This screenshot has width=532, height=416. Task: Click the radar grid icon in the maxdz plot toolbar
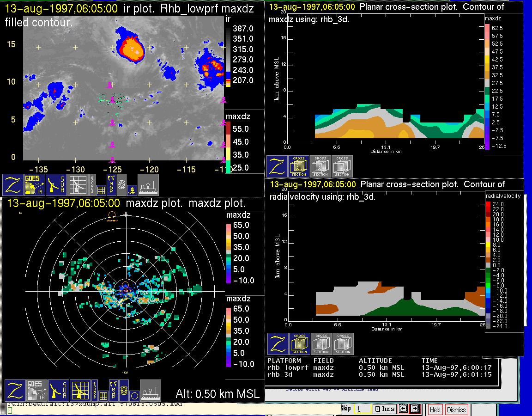coord(79,391)
